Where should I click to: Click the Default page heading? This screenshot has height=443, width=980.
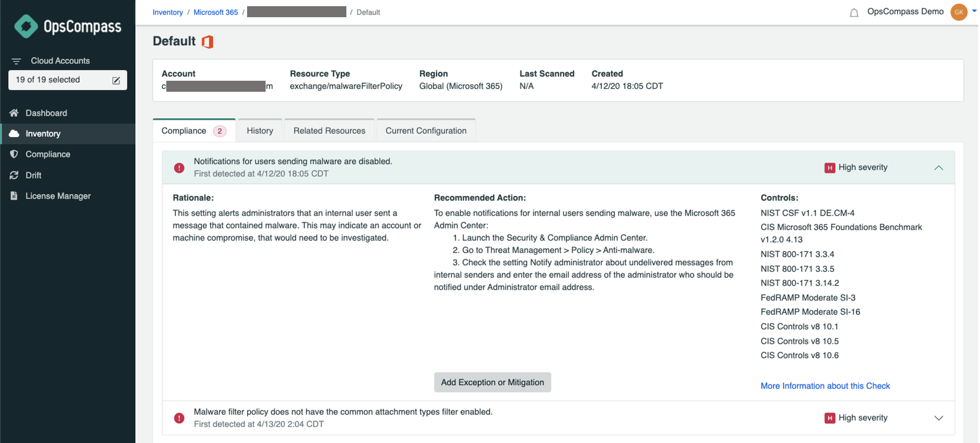point(174,41)
